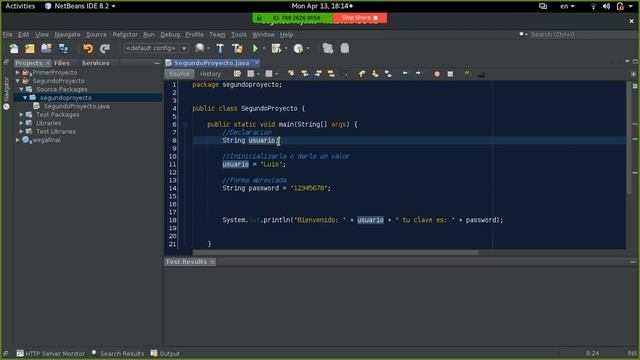Expand the PrimerProyecto project node
The image size is (640, 360).
click(18, 72)
